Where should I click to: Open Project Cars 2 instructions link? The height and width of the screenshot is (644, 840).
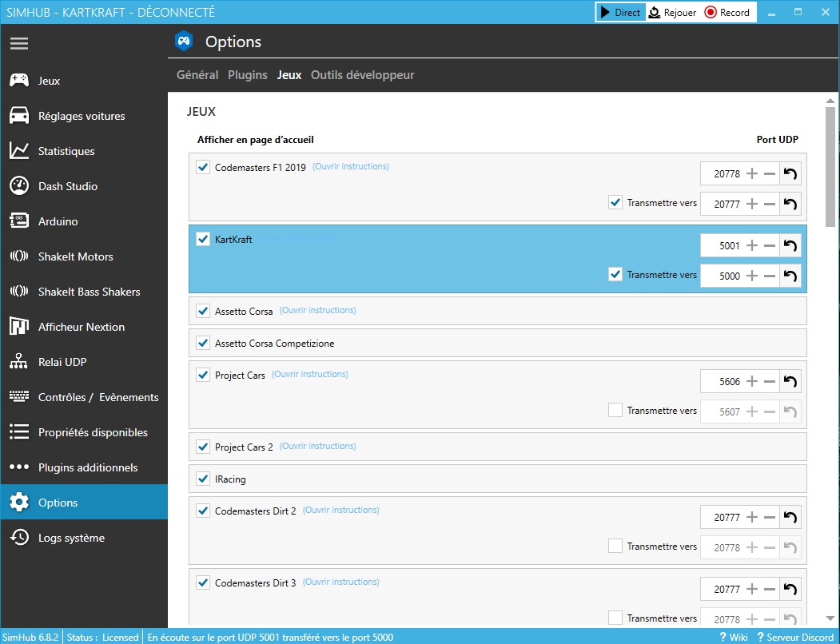tap(317, 446)
